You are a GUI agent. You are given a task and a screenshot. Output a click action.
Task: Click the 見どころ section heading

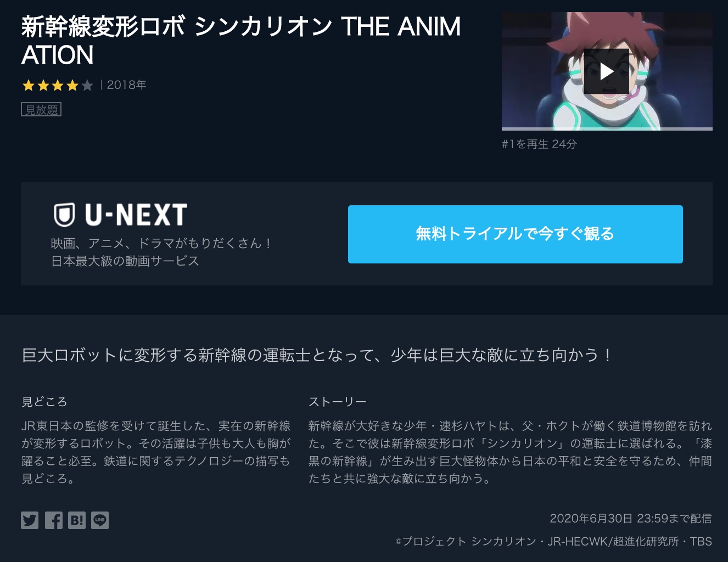click(x=44, y=402)
